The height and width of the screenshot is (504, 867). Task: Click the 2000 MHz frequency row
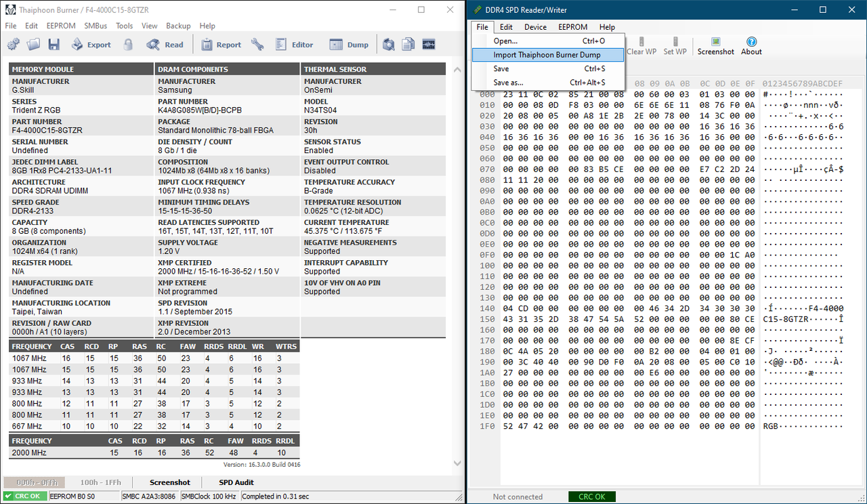click(x=154, y=452)
